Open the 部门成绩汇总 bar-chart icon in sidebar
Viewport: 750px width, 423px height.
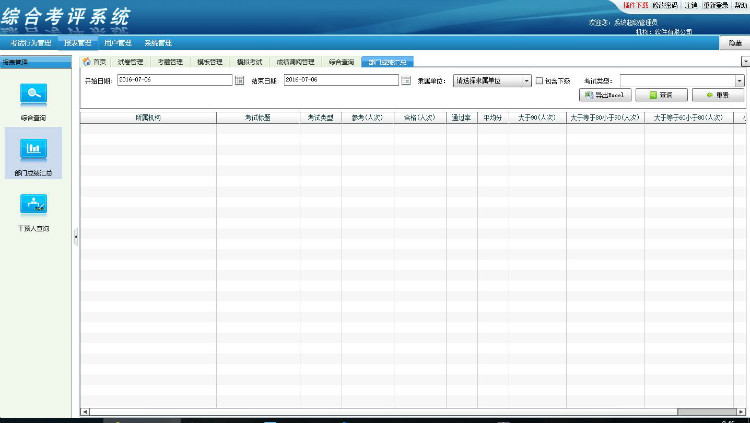point(33,148)
